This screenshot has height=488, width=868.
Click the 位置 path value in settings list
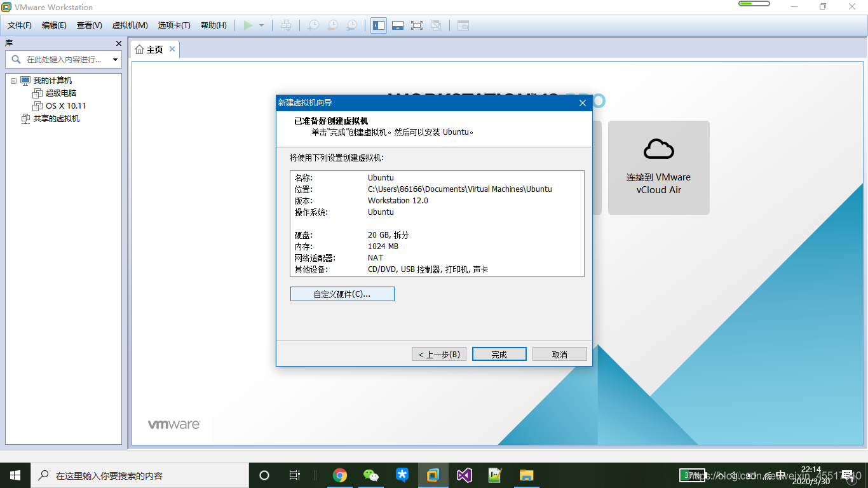coord(459,189)
